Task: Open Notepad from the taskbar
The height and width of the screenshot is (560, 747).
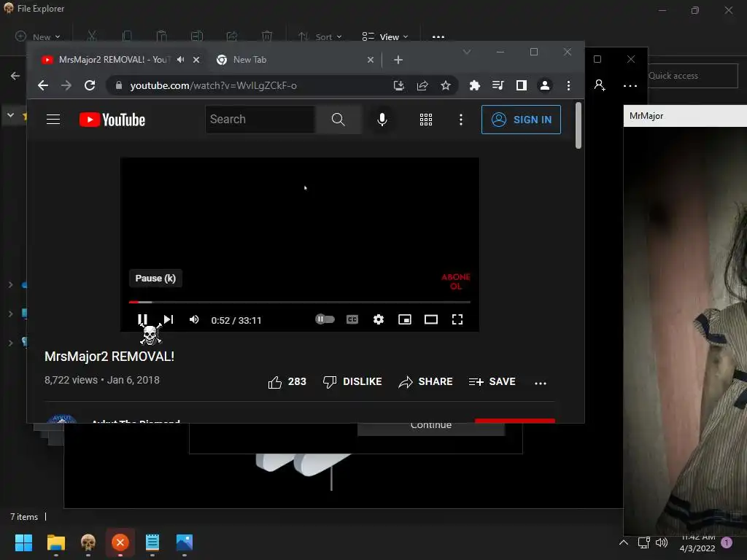Action: coord(152,542)
